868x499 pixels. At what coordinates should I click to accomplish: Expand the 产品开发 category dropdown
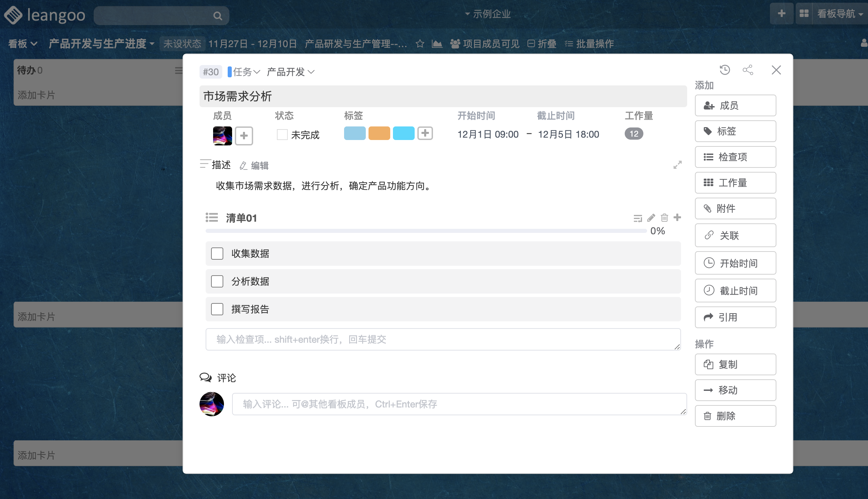[290, 72]
